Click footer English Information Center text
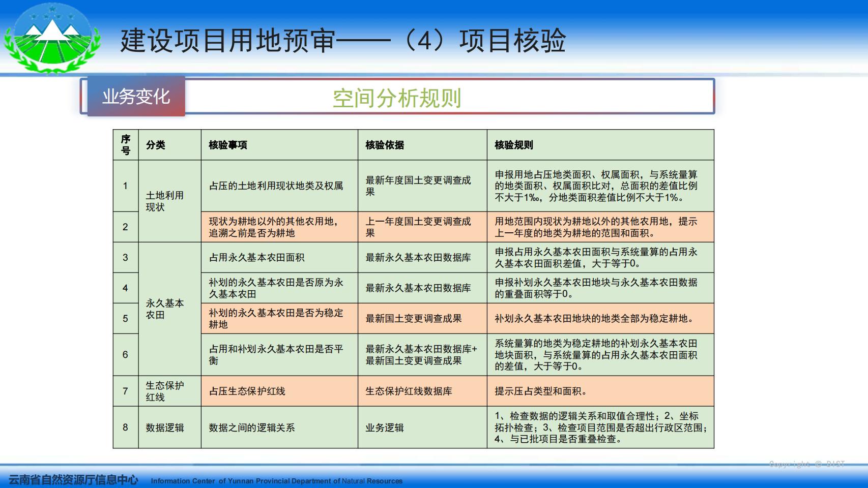 point(276,481)
